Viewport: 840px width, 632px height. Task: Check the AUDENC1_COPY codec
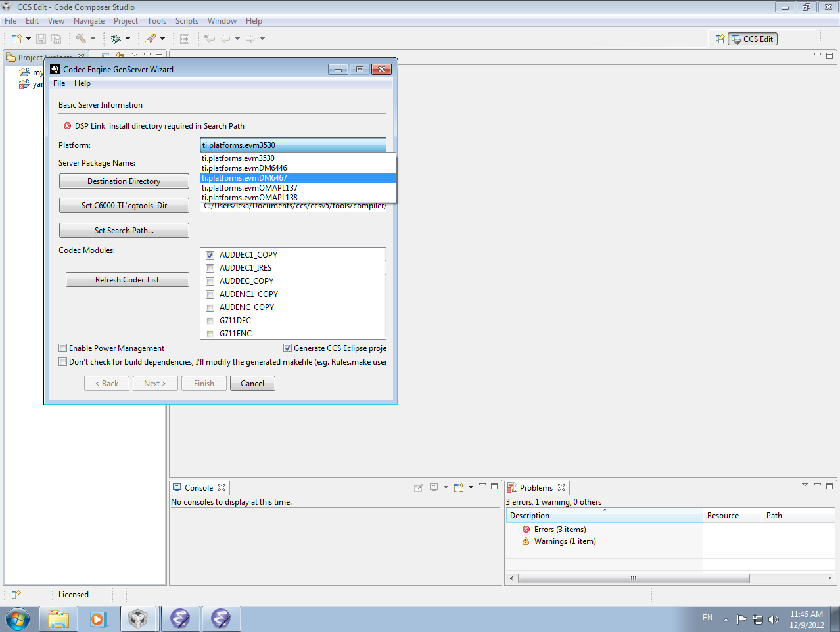click(210, 294)
